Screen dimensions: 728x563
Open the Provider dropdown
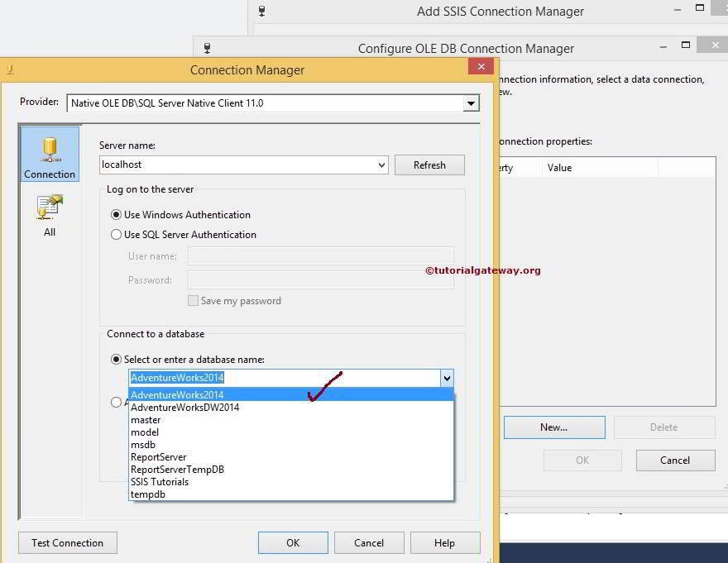(471, 103)
